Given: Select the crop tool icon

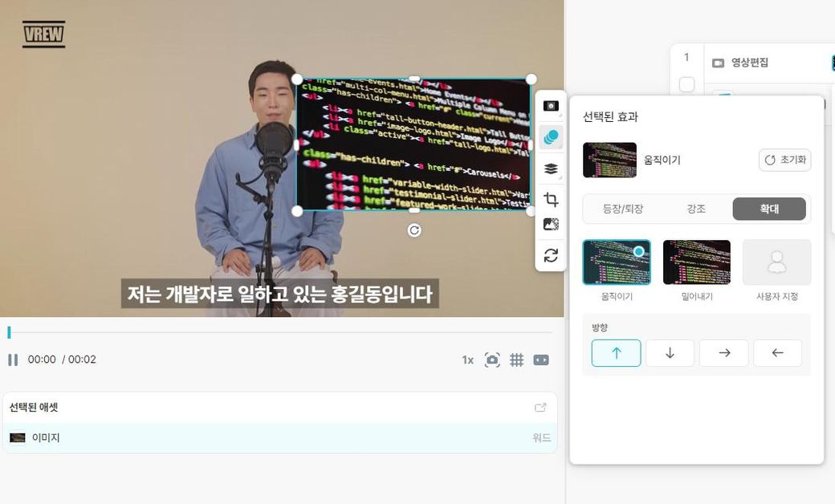Looking at the screenshot, I should [551, 200].
